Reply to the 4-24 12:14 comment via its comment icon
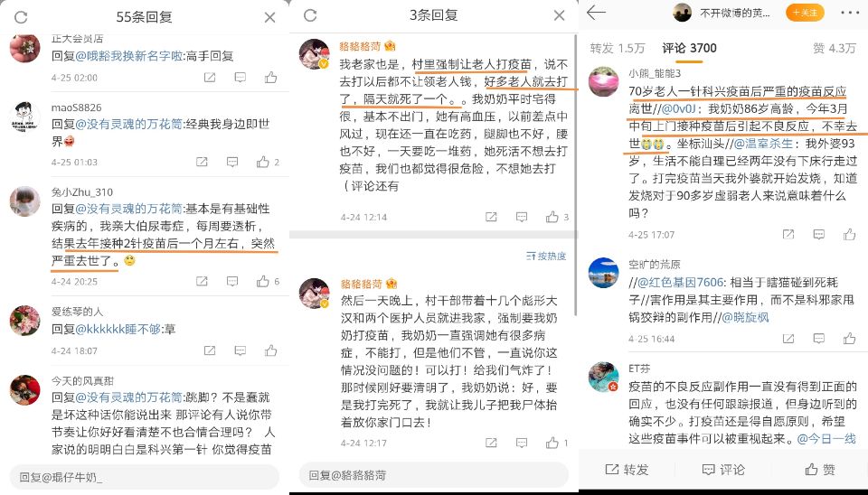868x495 pixels. click(x=522, y=218)
